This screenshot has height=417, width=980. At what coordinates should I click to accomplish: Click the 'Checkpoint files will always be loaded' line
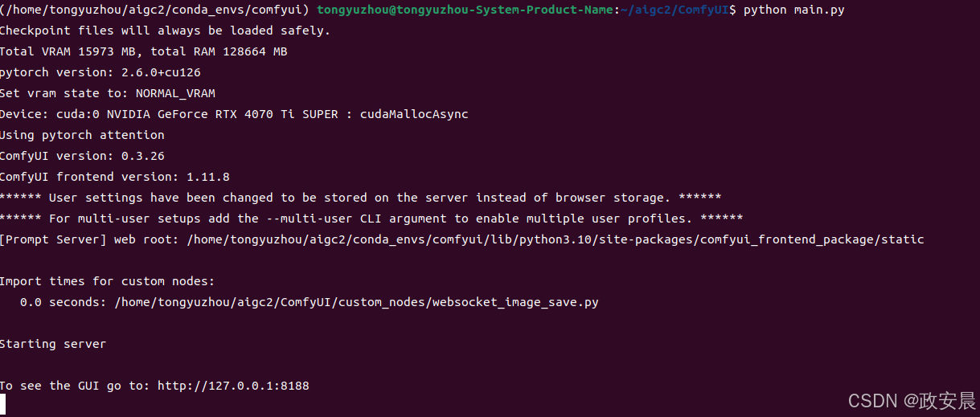[165, 31]
